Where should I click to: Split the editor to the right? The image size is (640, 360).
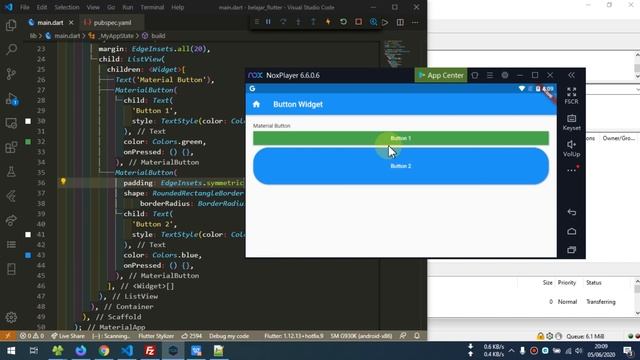(400, 22)
